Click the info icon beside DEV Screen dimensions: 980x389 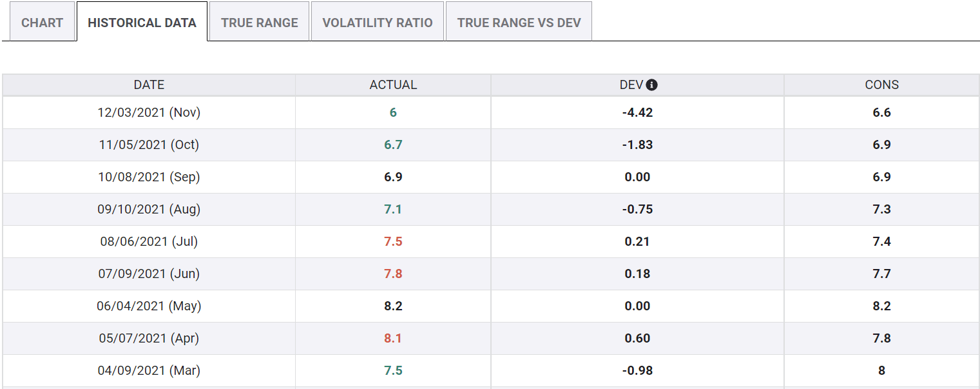[651, 85]
